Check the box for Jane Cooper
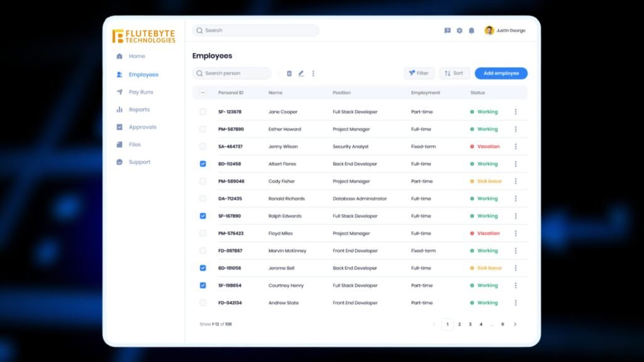Viewport: 644px width, 362px height. click(203, 112)
